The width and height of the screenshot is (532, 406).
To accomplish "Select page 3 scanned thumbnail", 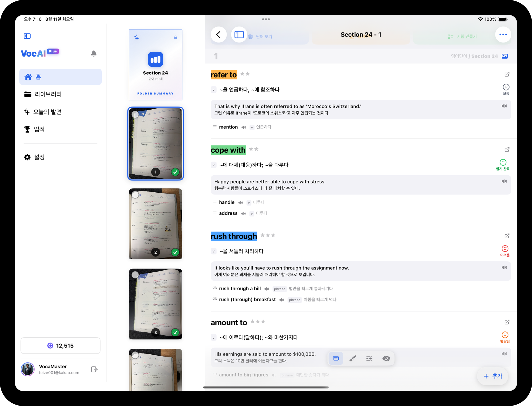I will 155,304.
